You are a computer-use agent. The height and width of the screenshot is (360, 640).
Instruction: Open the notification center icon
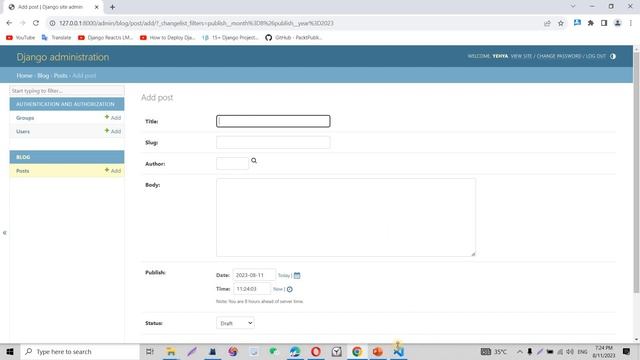click(626, 351)
